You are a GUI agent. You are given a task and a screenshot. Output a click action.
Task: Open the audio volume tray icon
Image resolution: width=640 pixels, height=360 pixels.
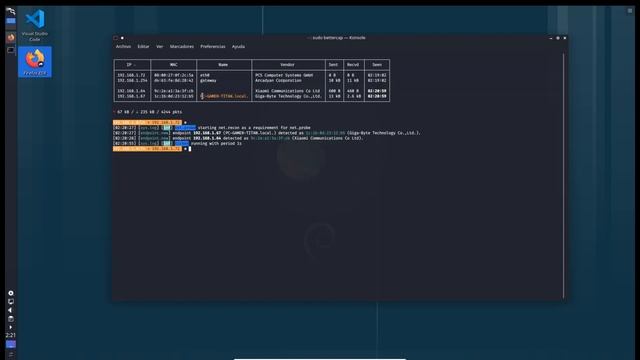pos(11,310)
